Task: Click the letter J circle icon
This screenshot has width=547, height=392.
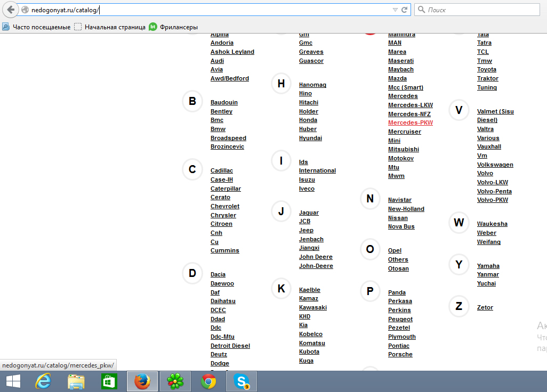Action: 281,211
